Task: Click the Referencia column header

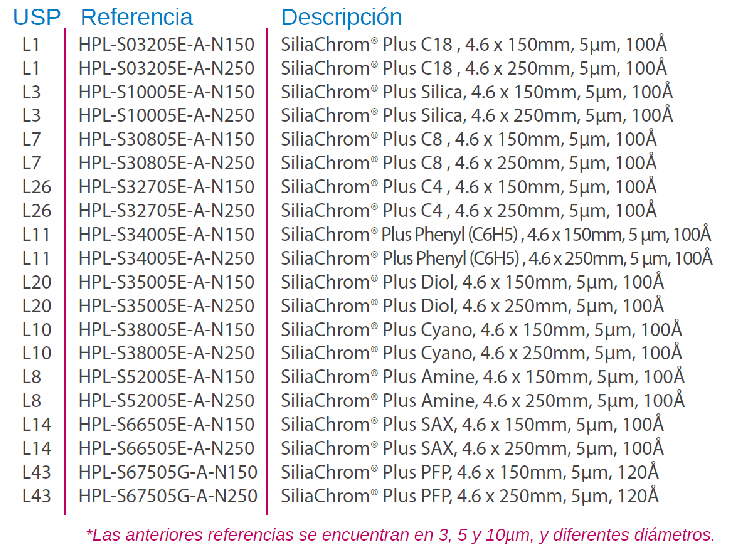Action: (x=137, y=18)
